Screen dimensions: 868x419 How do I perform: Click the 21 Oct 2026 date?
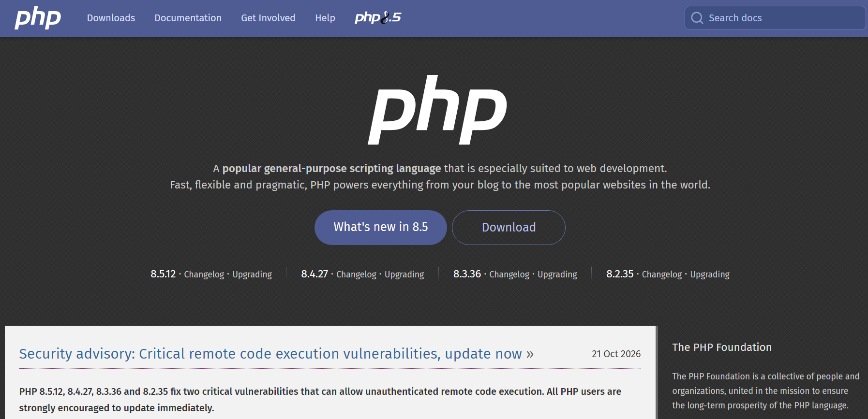[616, 354]
